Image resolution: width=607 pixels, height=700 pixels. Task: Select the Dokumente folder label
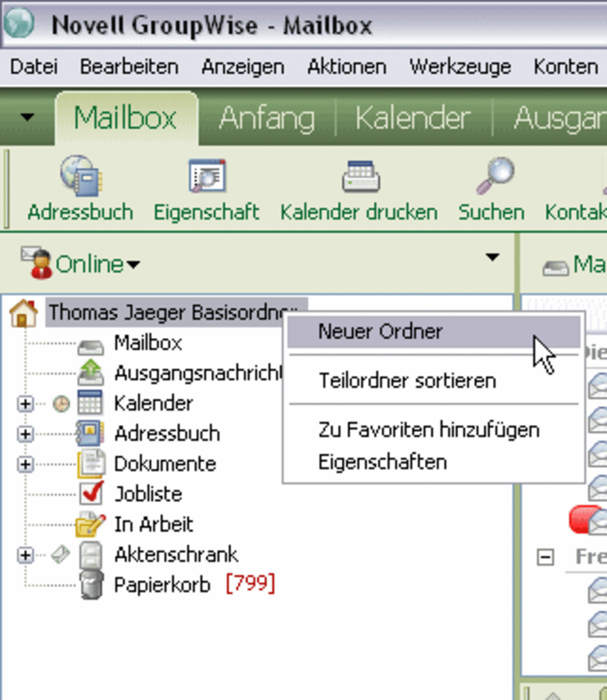(x=165, y=464)
